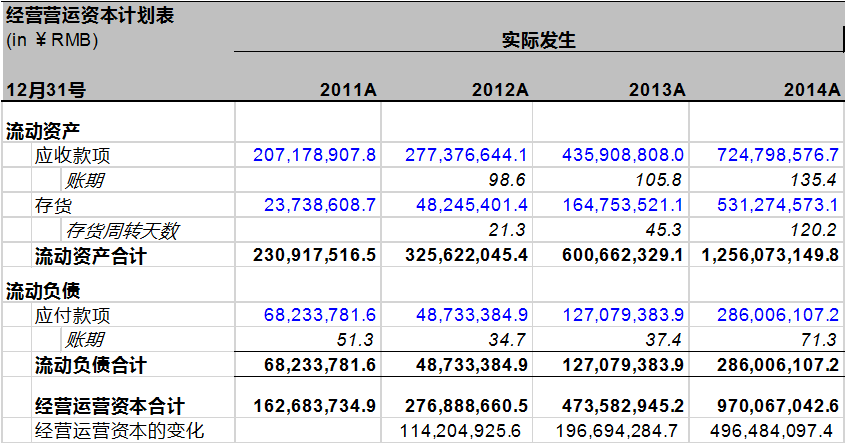Select the 12月31号 date label cell
Screen dimensions: 846x445
46,89
